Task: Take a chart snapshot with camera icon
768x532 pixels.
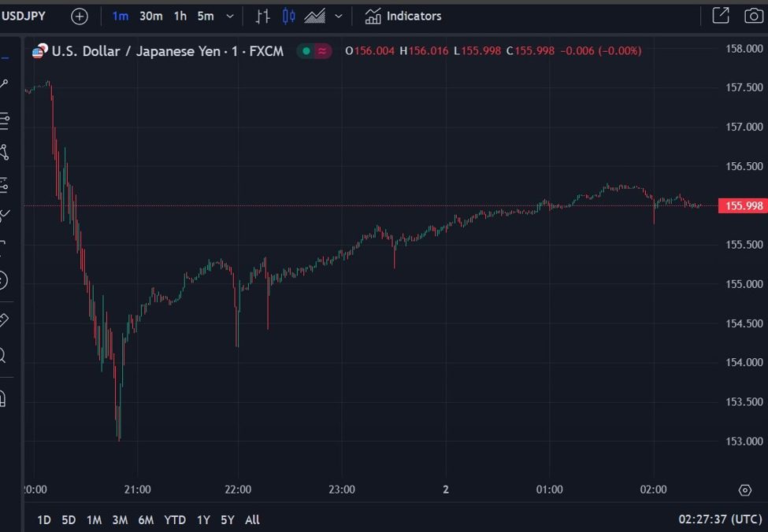Action: click(752, 16)
